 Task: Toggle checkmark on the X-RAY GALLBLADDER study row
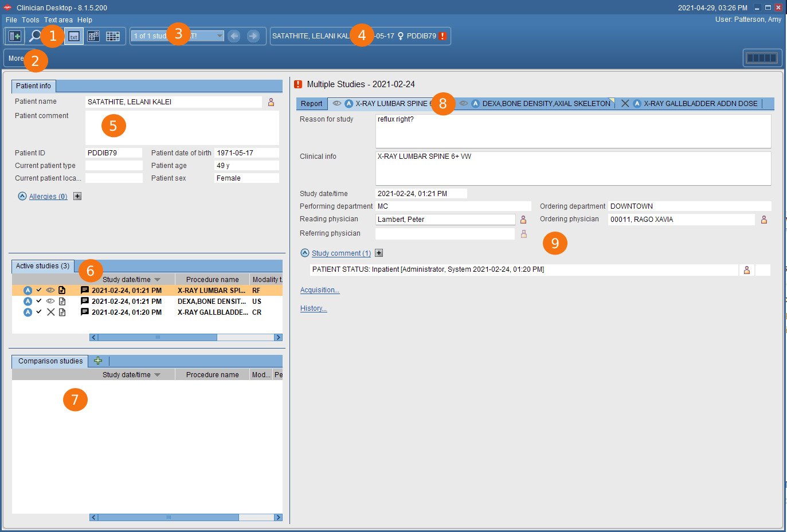pyautogui.click(x=39, y=312)
